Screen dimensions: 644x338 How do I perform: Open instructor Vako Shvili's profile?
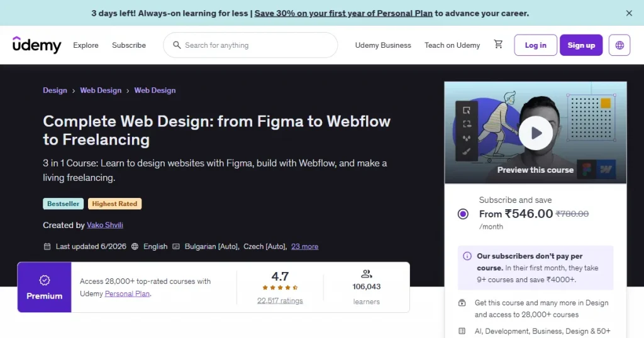[105, 225]
